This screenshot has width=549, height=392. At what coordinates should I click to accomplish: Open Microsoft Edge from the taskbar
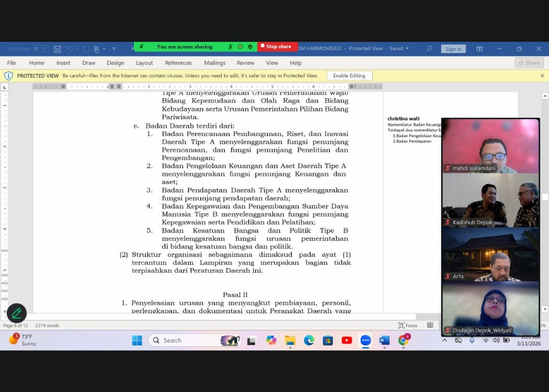tap(309, 340)
